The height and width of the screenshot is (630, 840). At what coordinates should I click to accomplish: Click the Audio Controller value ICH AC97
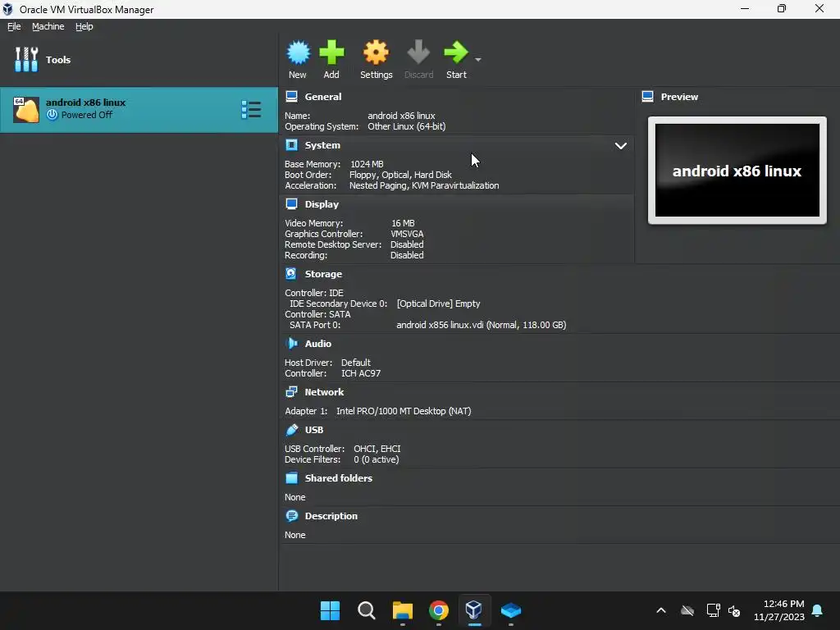361,373
